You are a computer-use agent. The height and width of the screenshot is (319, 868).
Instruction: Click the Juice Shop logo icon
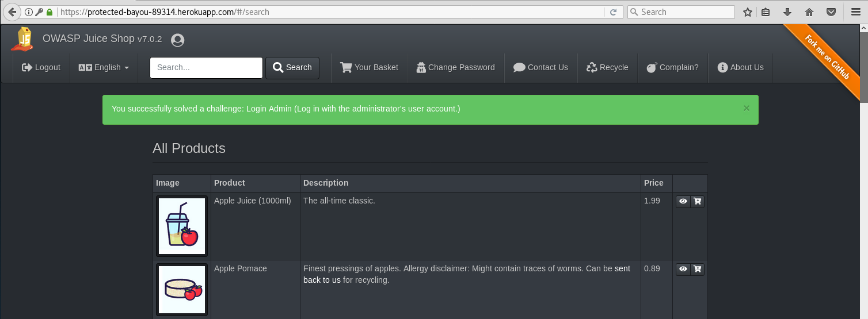click(x=24, y=39)
